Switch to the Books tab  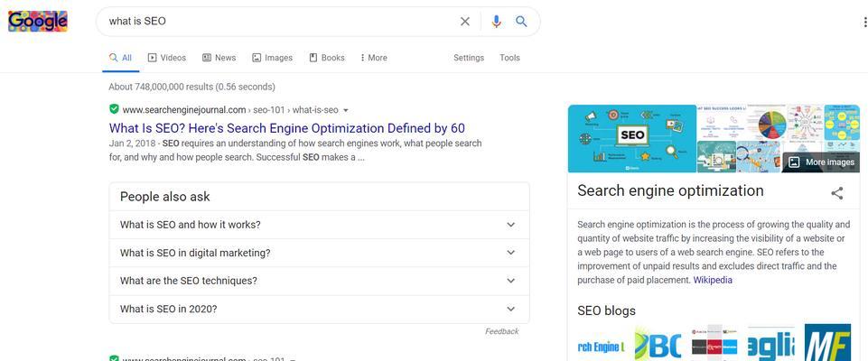point(327,58)
